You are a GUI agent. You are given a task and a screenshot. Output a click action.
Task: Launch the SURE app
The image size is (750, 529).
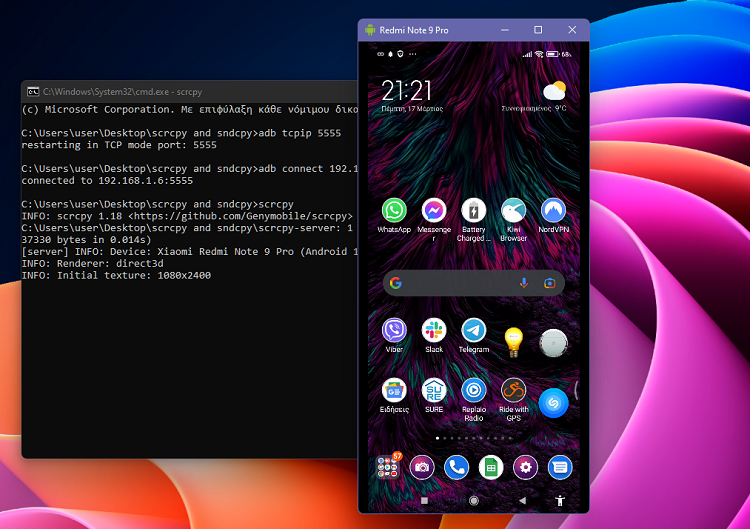434,391
